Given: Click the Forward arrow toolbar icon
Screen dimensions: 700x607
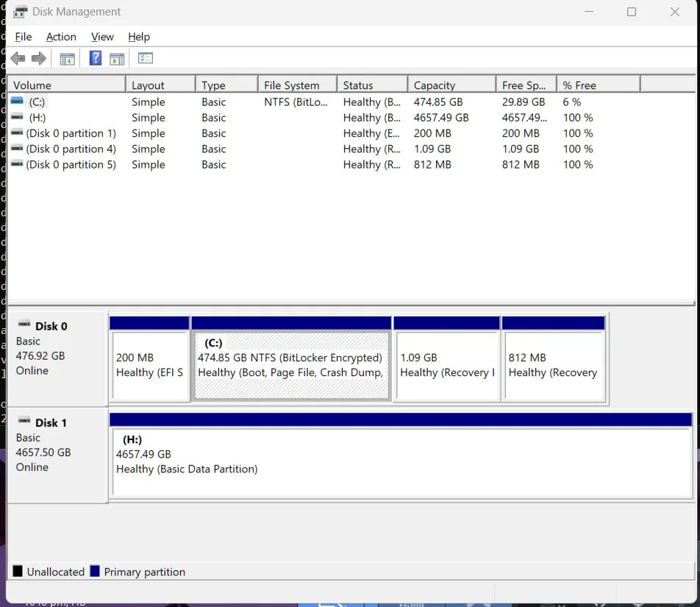Looking at the screenshot, I should (39, 59).
